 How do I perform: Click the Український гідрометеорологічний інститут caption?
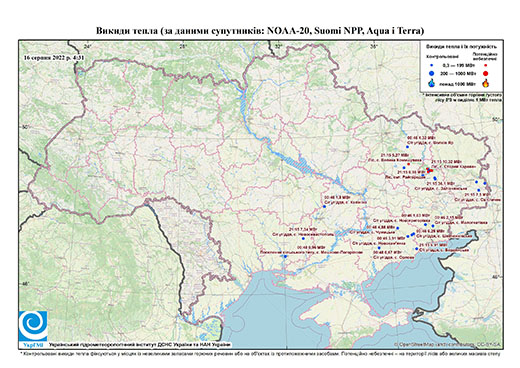[x=139, y=345]
